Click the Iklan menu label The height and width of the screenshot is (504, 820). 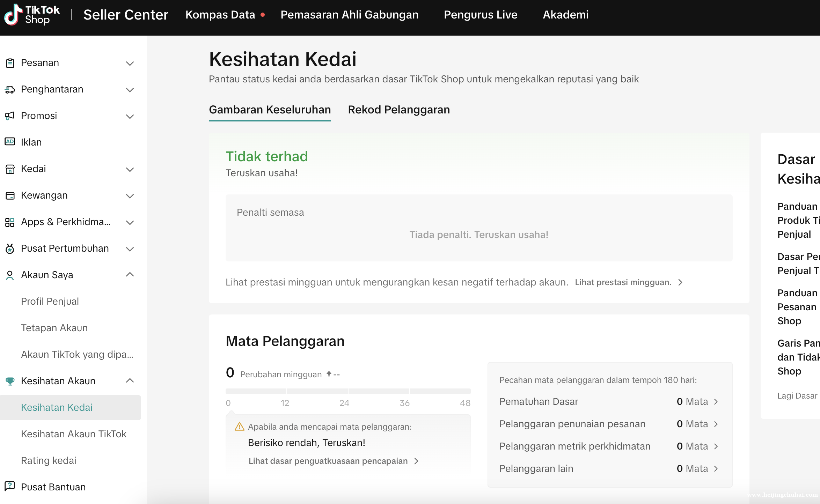(31, 142)
